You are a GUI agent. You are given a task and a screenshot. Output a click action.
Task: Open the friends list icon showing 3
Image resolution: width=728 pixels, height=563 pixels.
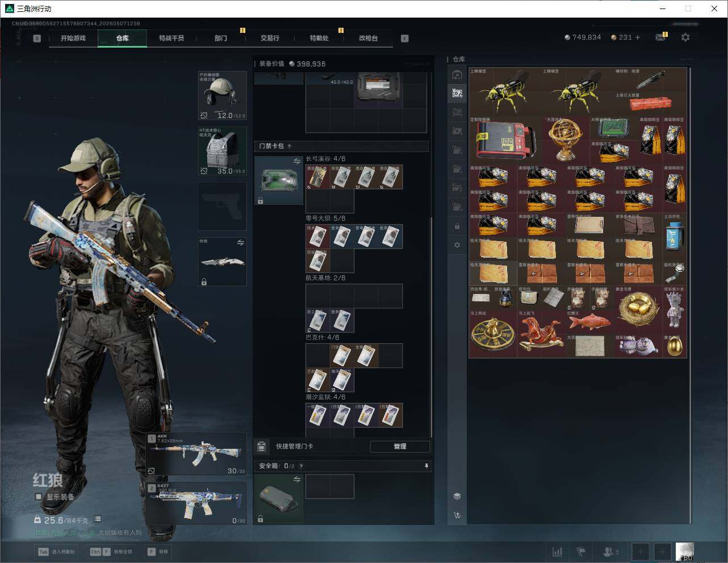click(x=611, y=552)
